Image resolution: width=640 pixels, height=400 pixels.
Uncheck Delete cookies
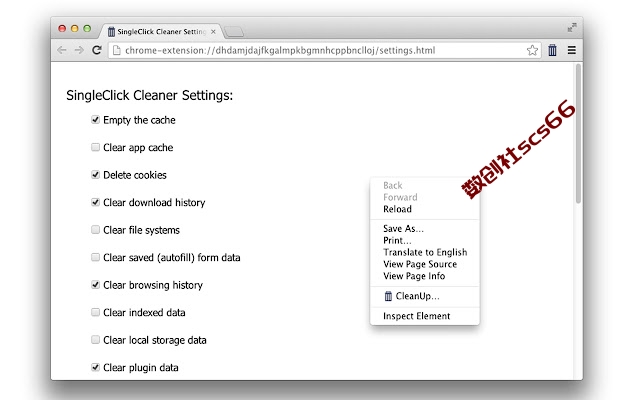click(96, 175)
